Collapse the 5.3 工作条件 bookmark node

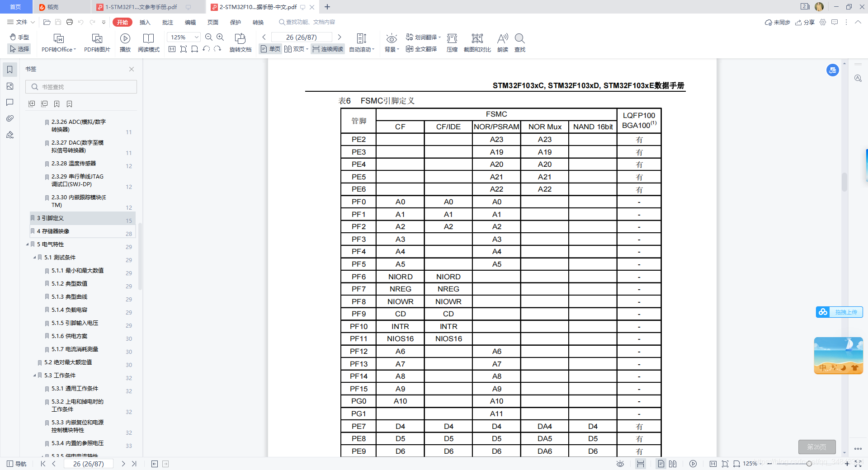[34, 376]
